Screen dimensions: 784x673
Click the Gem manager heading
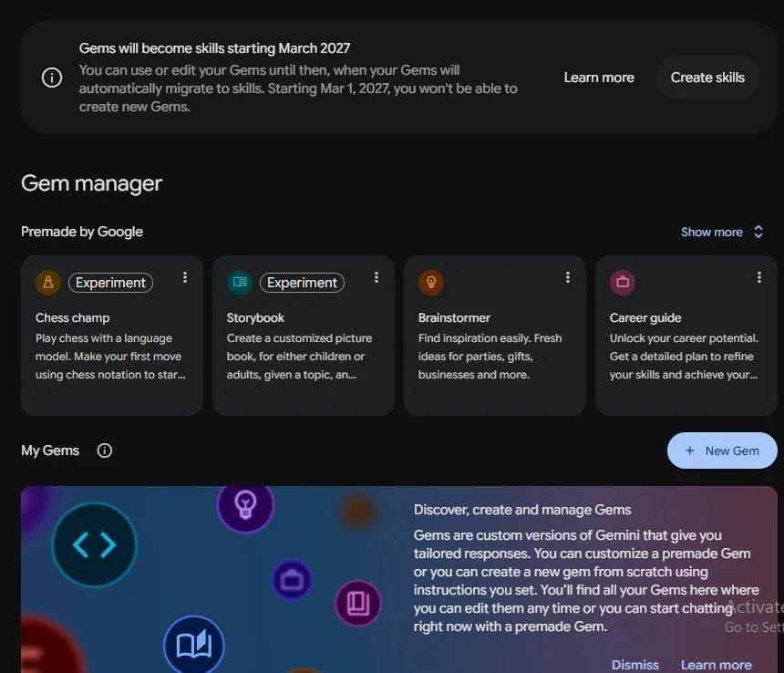(91, 183)
